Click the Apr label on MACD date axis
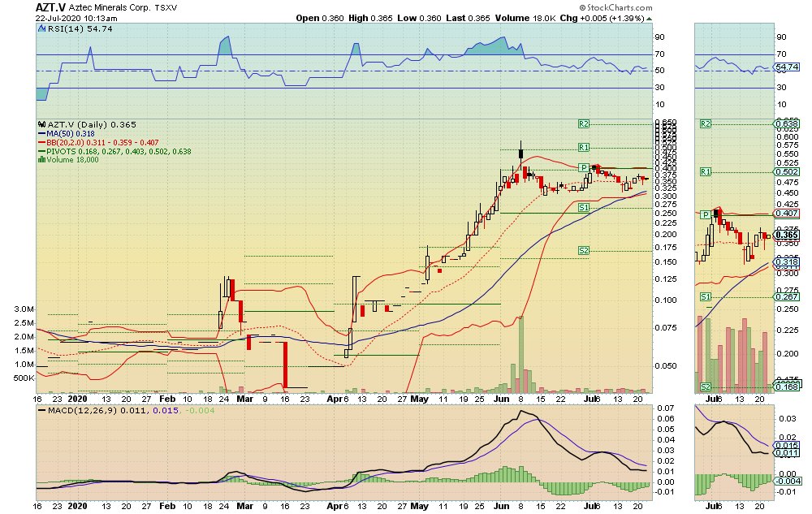Screen dimensions: 812x514 (x=335, y=506)
